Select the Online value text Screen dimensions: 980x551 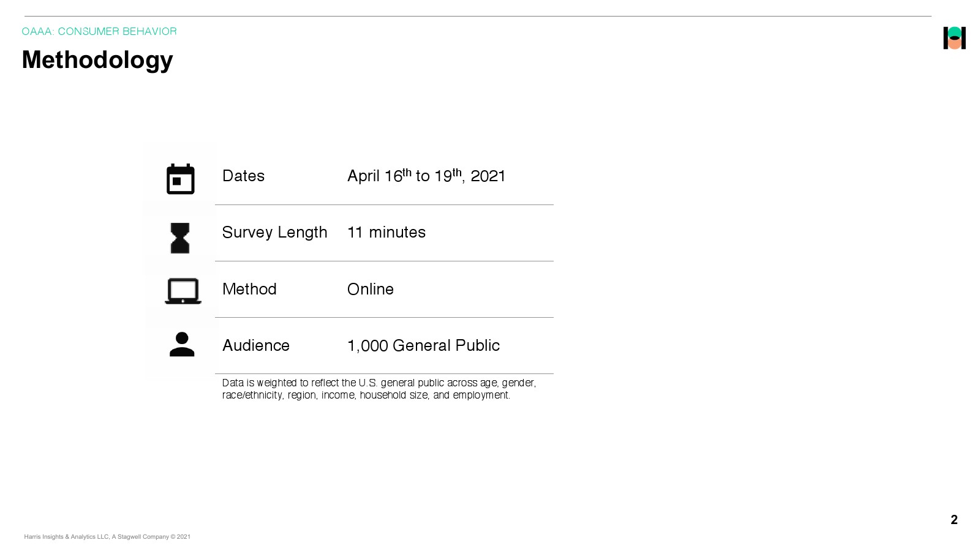[370, 289]
